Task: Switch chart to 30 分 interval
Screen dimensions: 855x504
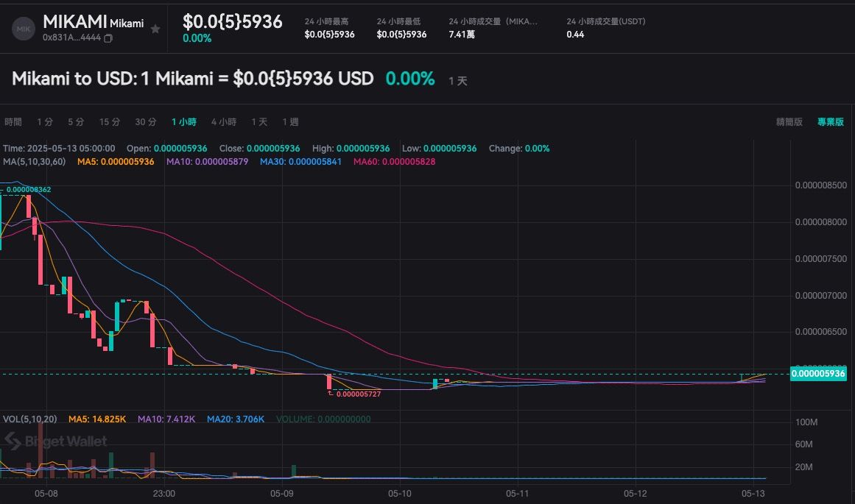Action: (146, 122)
